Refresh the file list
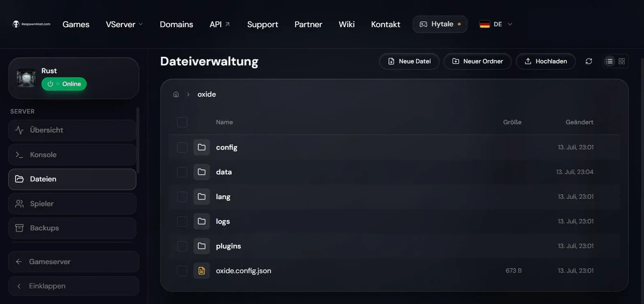644x304 pixels. [x=589, y=61]
